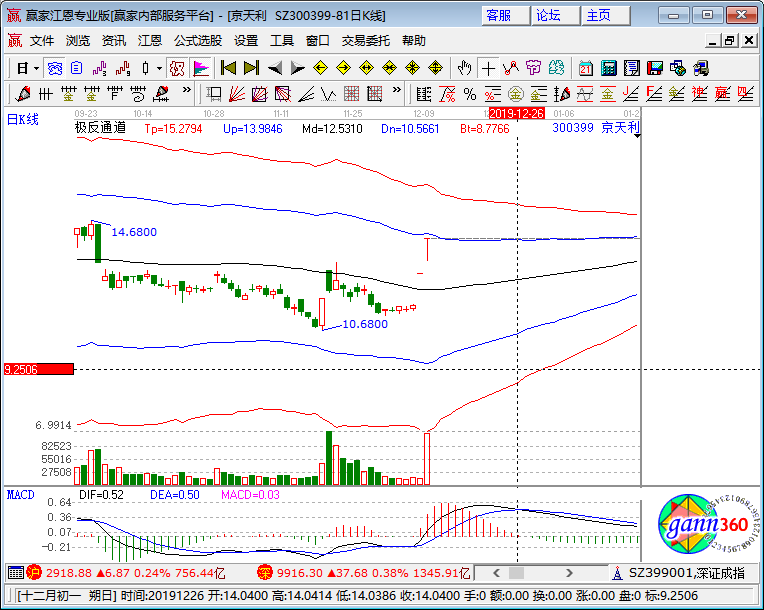
Task: Restore the inner chart window
Action: [x=729, y=41]
